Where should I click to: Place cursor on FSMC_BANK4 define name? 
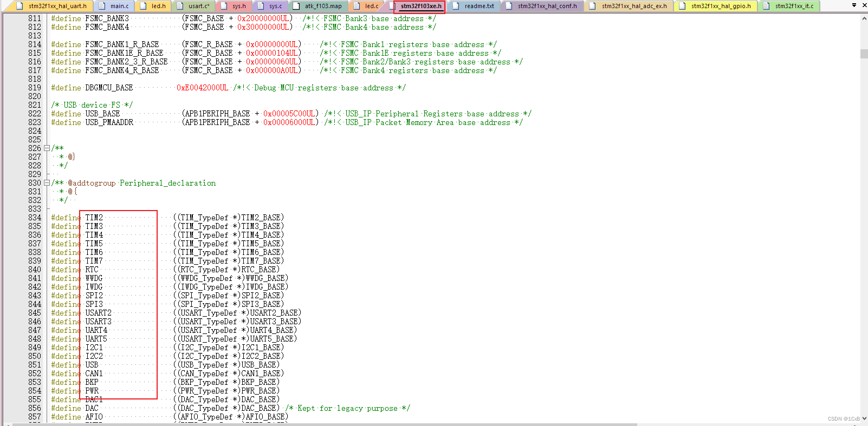(x=107, y=27)
